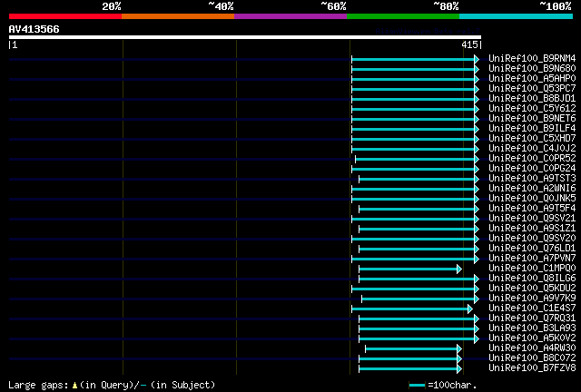This screenshot has width=581, height=392.
Task: Click the orange ~40% identity legend segment
Action: pos(178,16)
